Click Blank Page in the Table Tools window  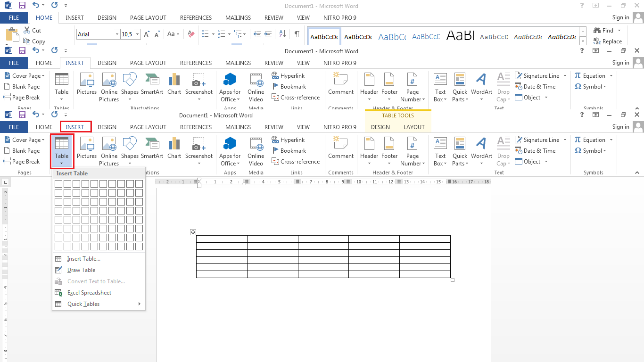22,151
